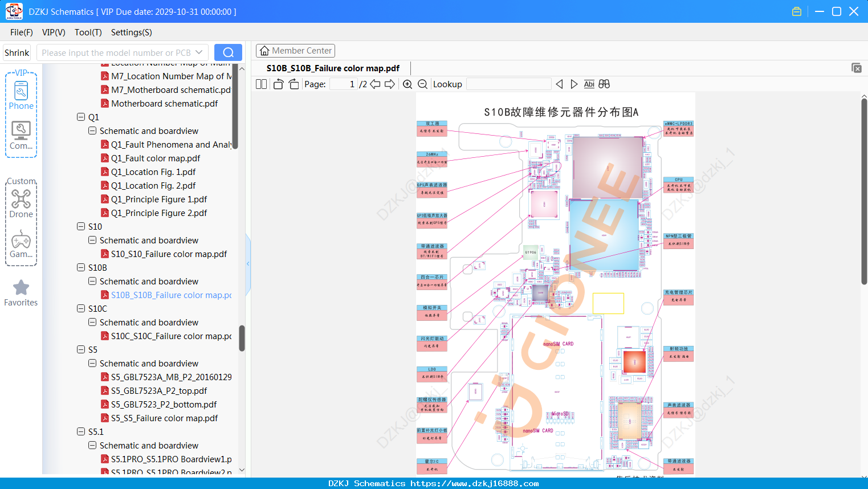Rotate page clockwise icon
868x489 pixels.
[x=294, y=84]
